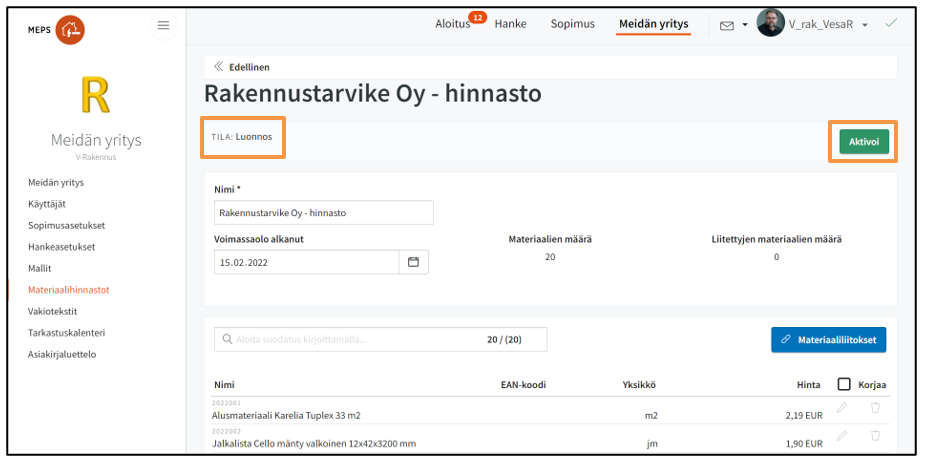Open Asiakirjaluettelo in sidebar
The image size is (925, 463).
pos(62,354)
